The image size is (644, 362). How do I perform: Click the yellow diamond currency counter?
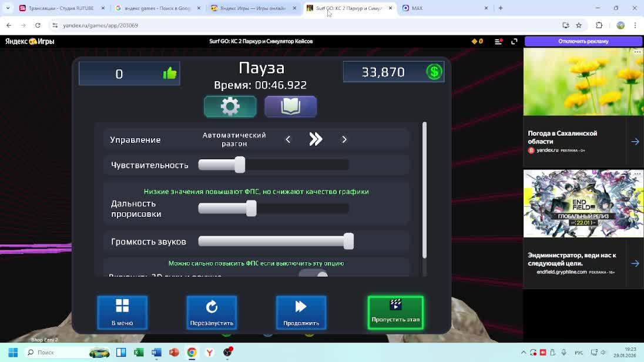(477, 41)
